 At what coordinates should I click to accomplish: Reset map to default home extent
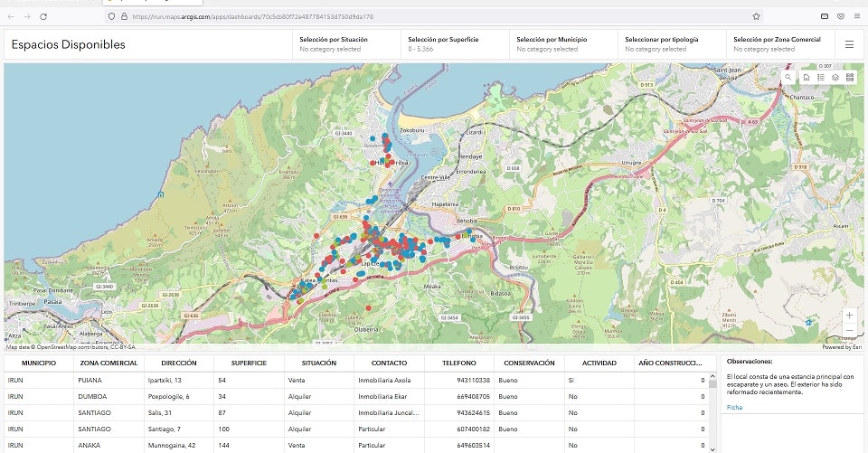(807, 78)
